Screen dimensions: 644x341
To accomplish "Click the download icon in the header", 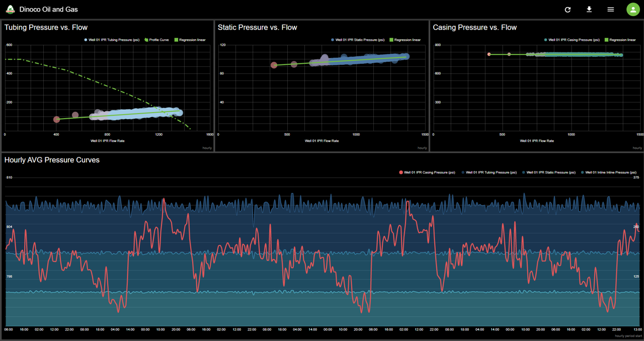I will pos(589,10).
